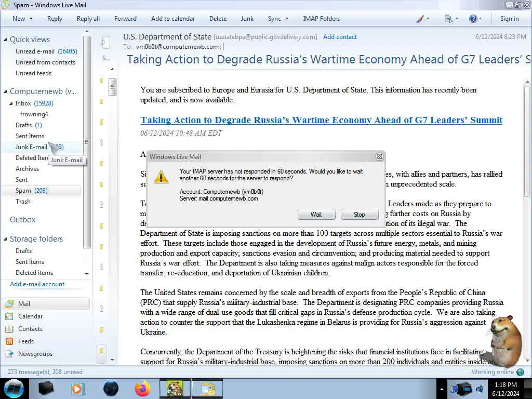Viewport: 532px width, 399px height.
Task: Open the paintbrush colorize dropdown arrow
Action: click(x=428, y=19)
